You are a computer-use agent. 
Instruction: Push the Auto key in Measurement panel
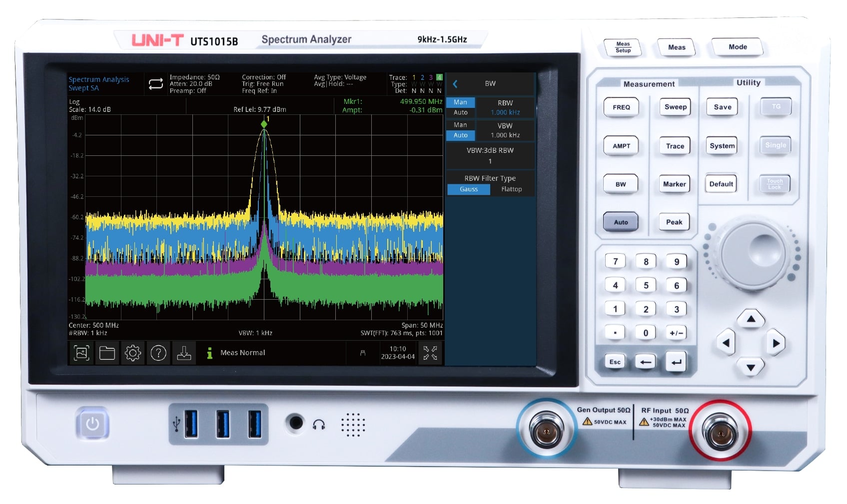[621, 222]
